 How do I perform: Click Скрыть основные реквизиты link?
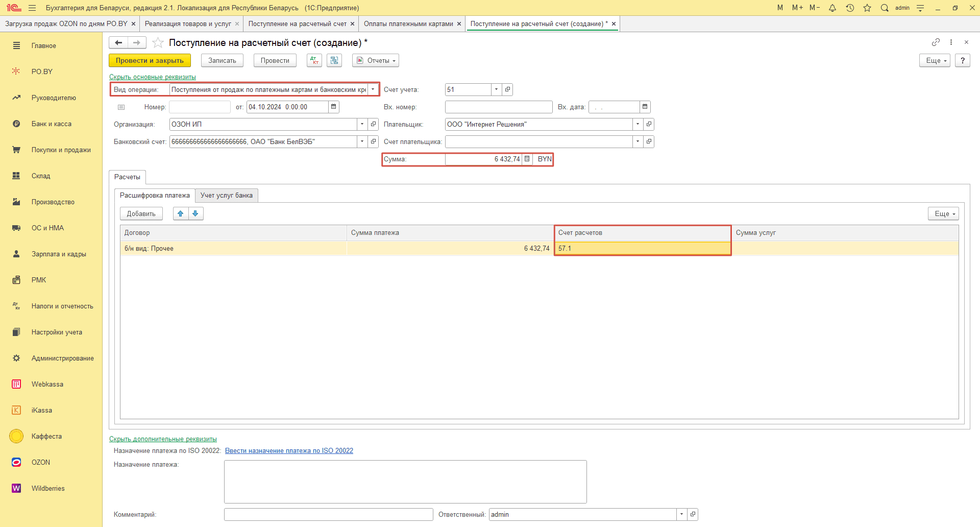[153, 77]
